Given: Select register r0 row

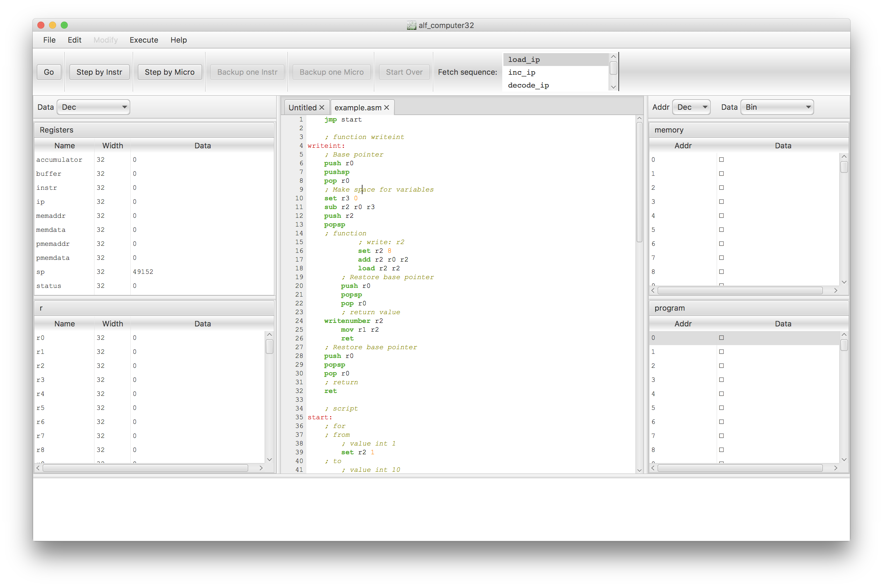Looking at the screenshot, I should (x=150, y=338).
